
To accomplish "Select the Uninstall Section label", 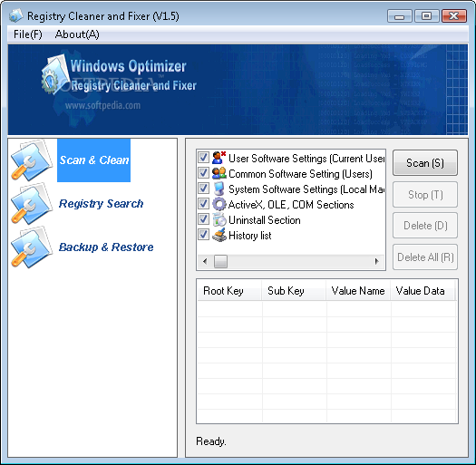I will point(265,220).
